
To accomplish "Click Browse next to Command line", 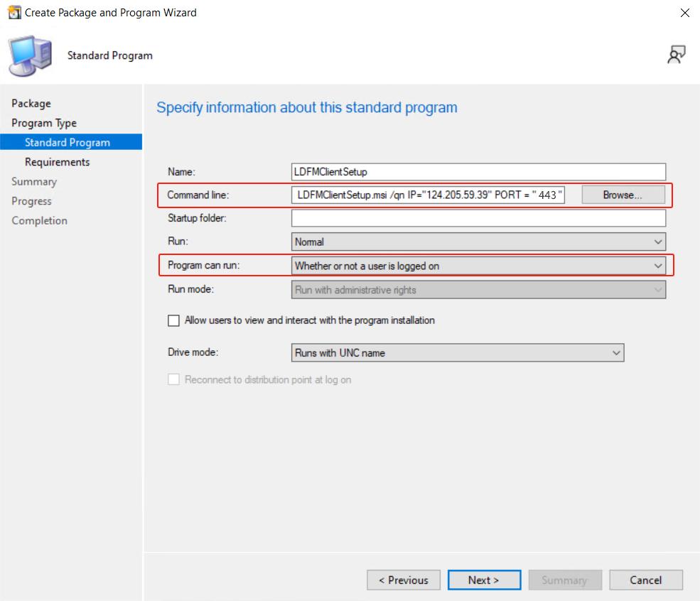I will [623, 195].
